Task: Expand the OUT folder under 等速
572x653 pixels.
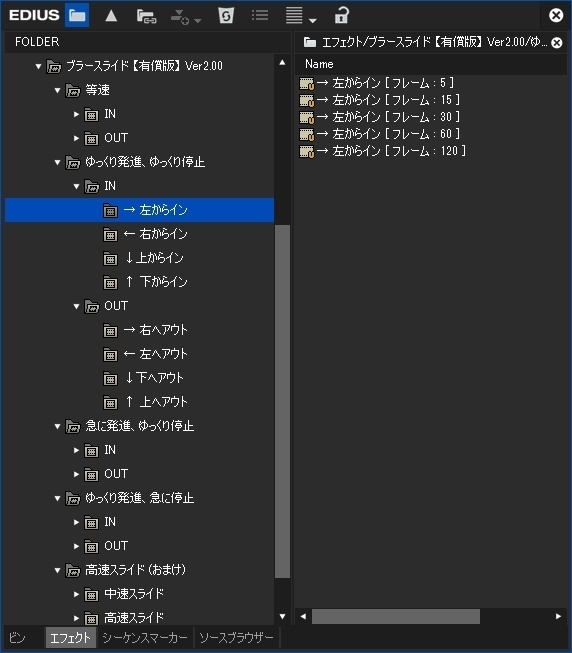Action: 76,138
